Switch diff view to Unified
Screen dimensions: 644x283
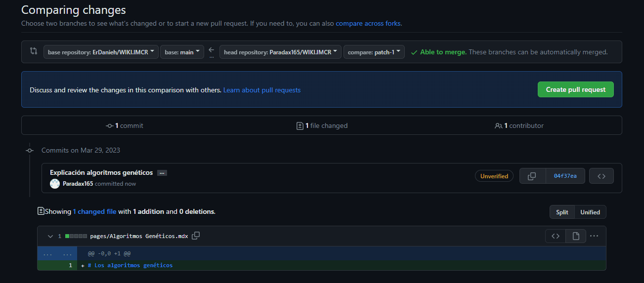click(590, 212)
